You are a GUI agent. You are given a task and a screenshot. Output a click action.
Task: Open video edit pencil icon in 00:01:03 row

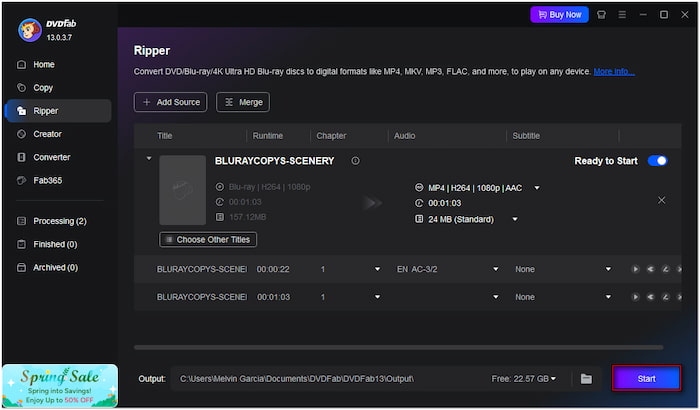(x=666, y=297)
